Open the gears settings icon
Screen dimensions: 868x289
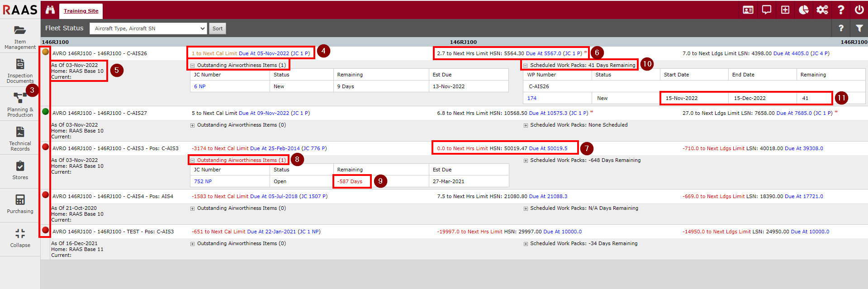click(x=822, y=10)
